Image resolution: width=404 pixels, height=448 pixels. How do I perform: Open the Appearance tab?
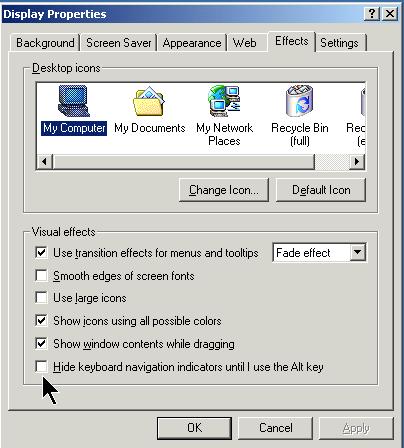point(192,43)
